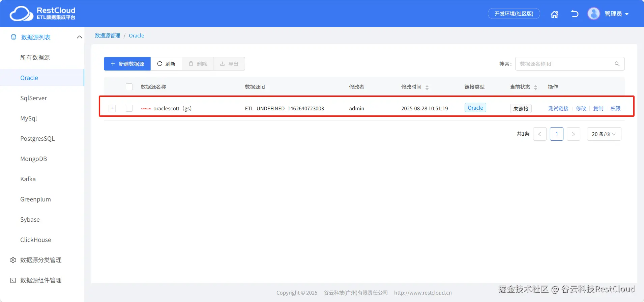This screenshot has width=644, height=302.
Task: Click 删除 delete button
Action: [x=198, y=64]
